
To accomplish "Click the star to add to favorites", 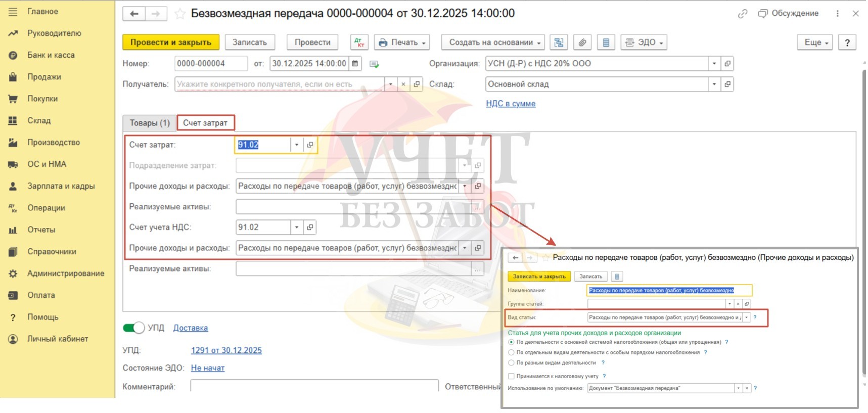I will pos(179,14).
